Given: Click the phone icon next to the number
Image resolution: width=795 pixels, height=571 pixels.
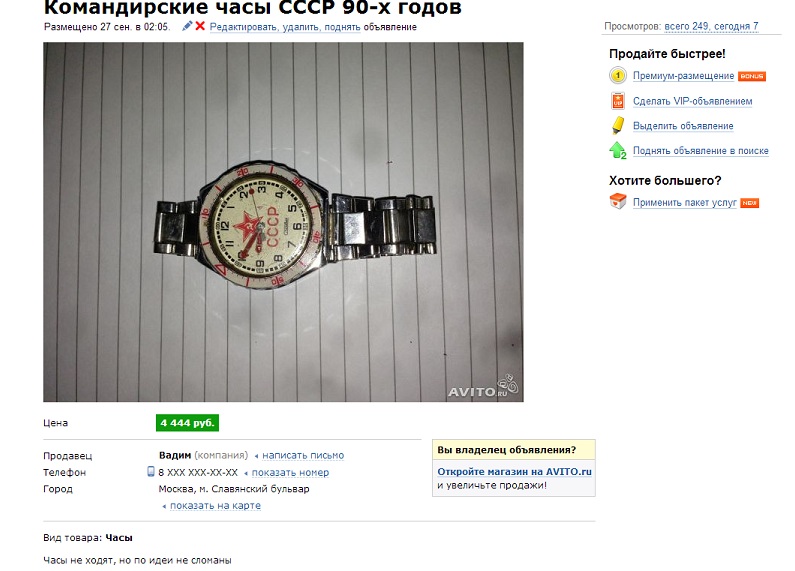Looking at the screenshot, I should pos(151,472).
